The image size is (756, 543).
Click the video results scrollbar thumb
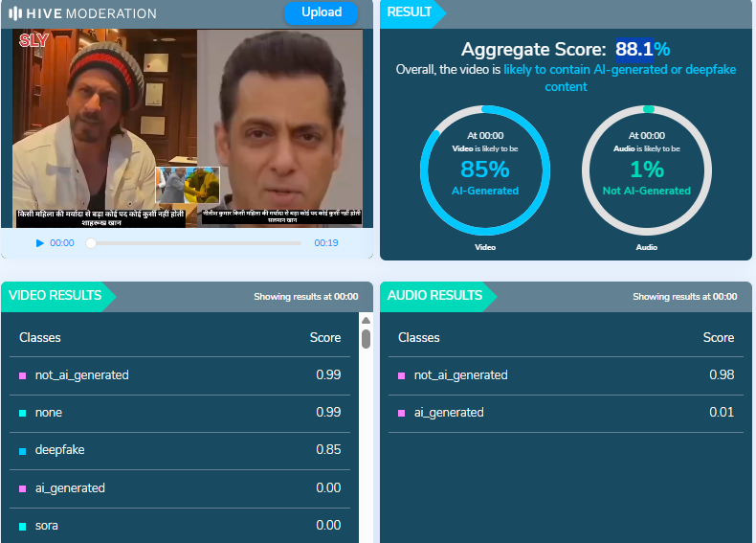tap(366, 339)
